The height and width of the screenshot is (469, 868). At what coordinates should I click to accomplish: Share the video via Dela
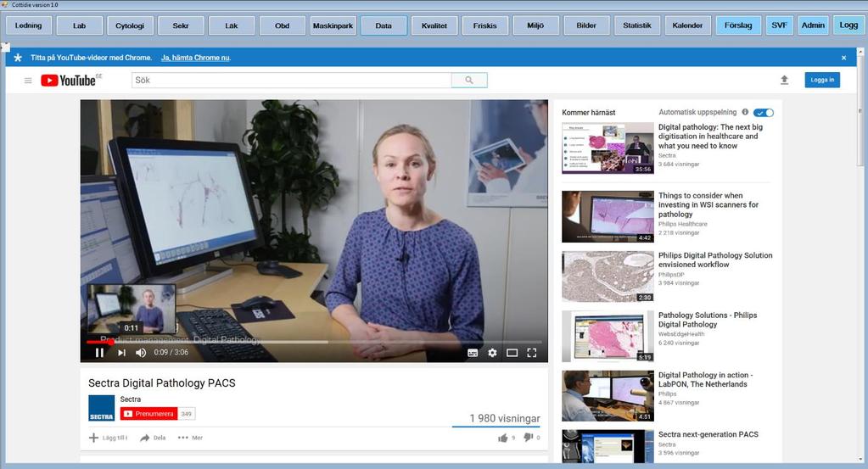(152, 438)
